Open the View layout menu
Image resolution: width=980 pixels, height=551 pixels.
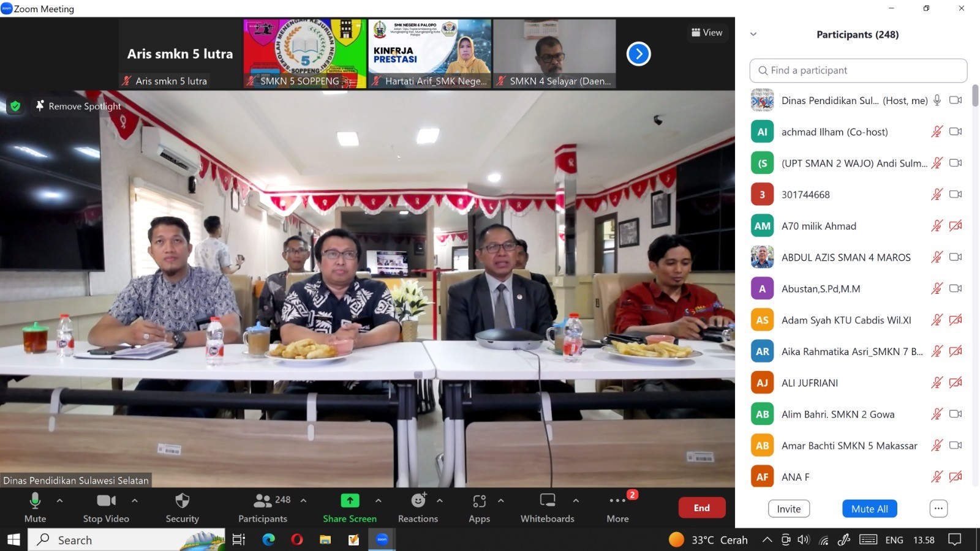(707, 32)
